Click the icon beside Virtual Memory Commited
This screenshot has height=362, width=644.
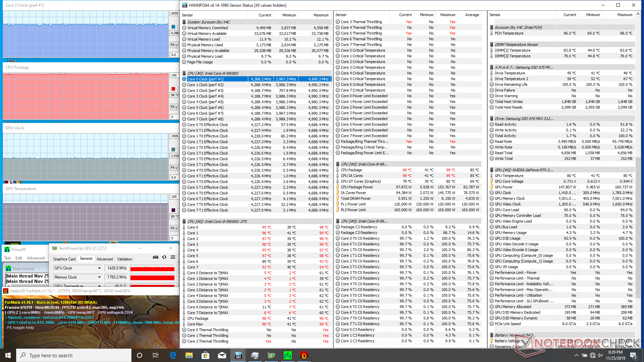point(184,28)
